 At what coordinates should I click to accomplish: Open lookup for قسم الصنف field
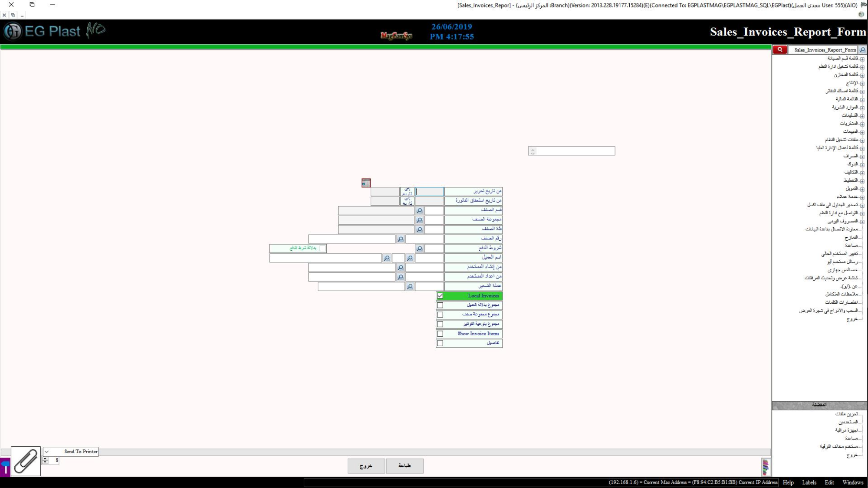point(419,211)
